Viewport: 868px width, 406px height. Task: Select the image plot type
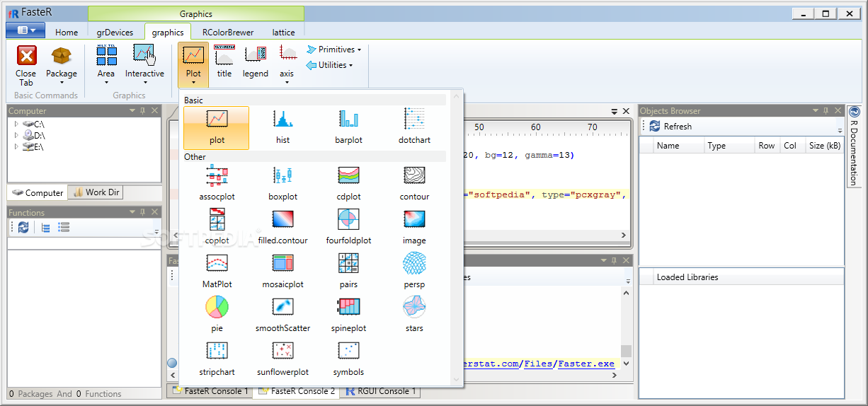coord(414,228)
